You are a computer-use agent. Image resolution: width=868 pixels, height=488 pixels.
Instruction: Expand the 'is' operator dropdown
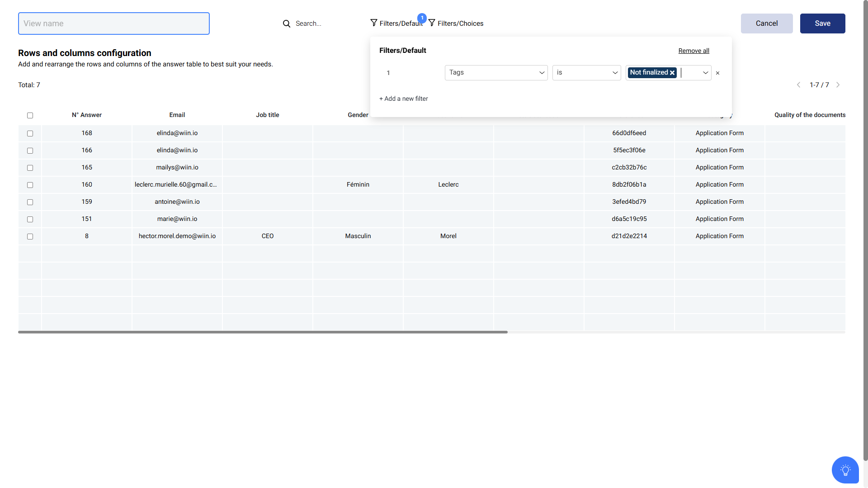coord(586,73)
